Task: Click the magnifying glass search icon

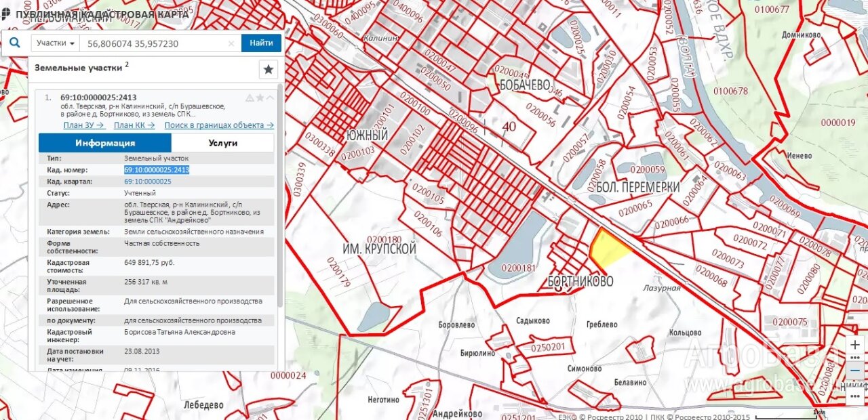Action: tap(14, 43)
